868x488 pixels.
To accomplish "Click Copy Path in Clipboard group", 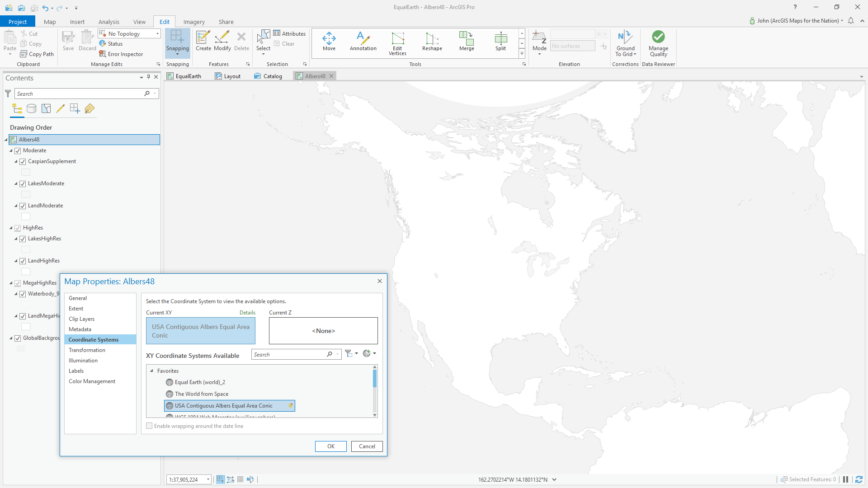I will click(37, 54).
